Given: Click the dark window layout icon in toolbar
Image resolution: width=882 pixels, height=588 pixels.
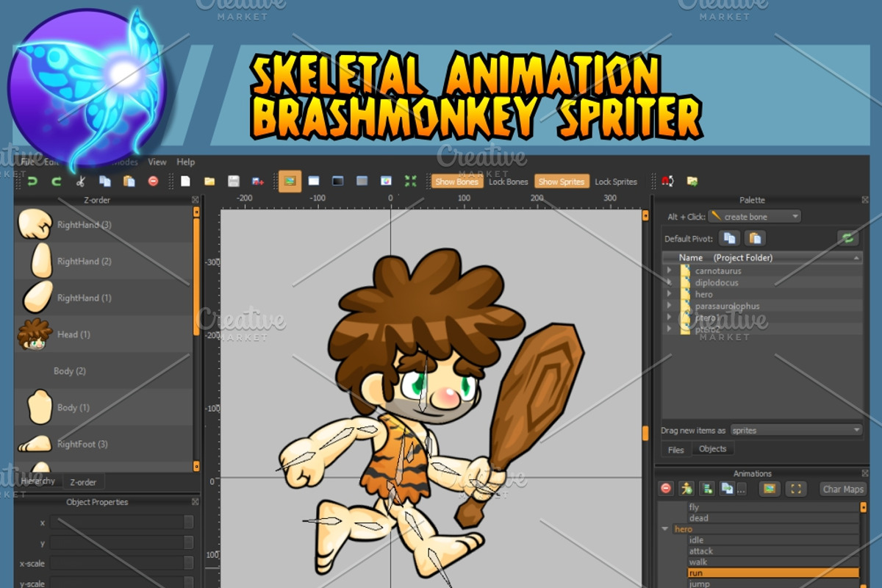Looking at the screenshot, I should pos(338,181).
